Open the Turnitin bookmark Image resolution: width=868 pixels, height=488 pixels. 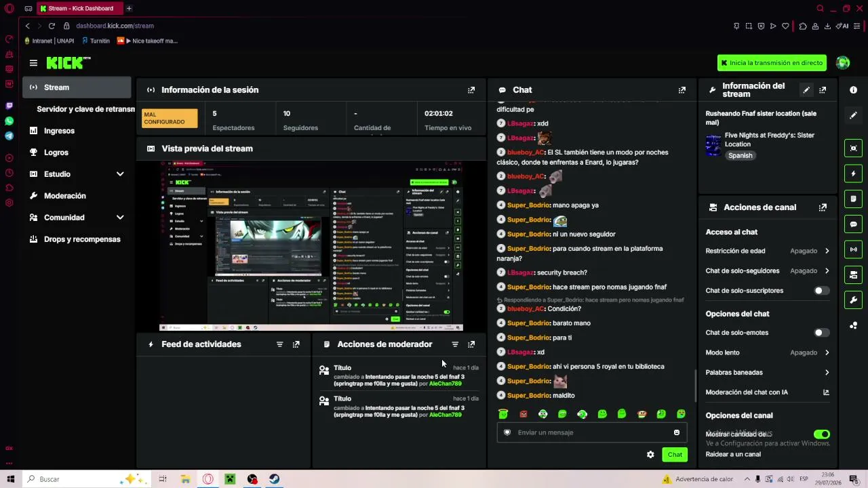(x=95, y=41)
